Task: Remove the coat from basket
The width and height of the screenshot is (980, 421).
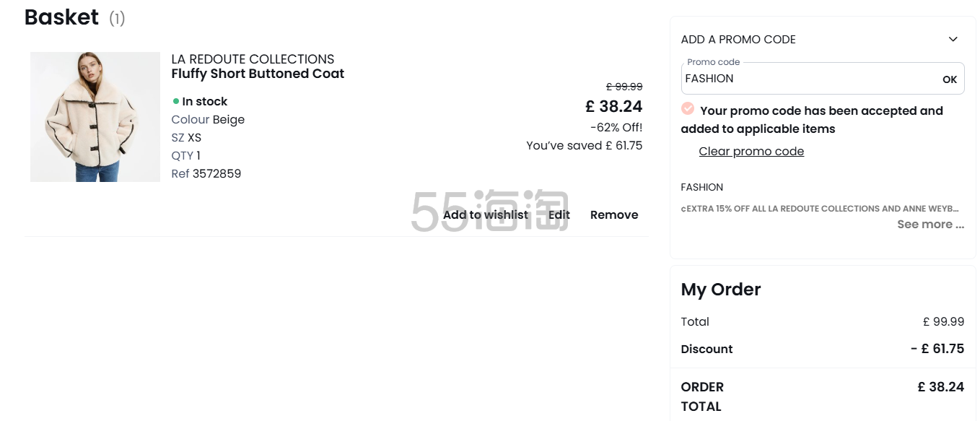Action: pos(614,215)
